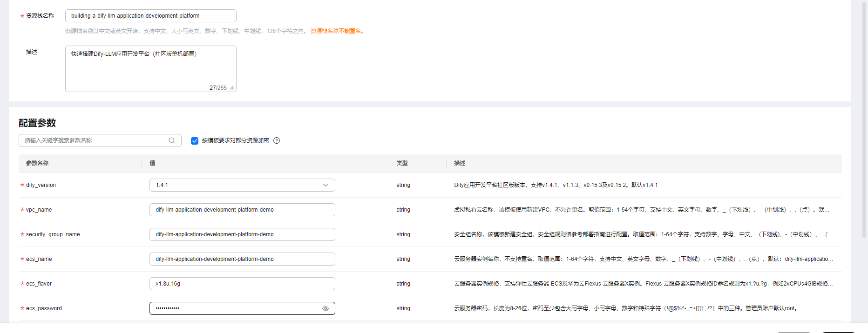This screenshot has width=868, height=333.
Task: Click the 参数名称 column header
Action: pos(37,163)
